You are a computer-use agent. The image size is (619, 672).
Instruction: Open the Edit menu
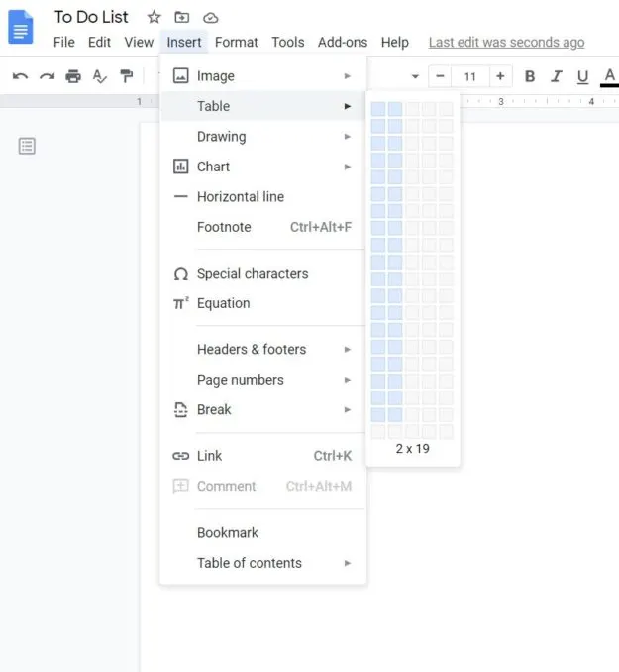[x=99, y=42]
